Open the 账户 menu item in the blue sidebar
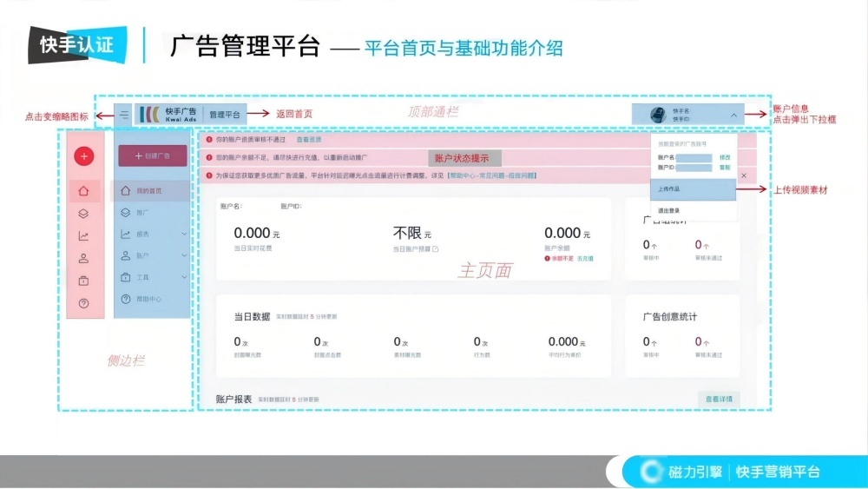This screenshot has width=868, height=489. tap(150, 256)
